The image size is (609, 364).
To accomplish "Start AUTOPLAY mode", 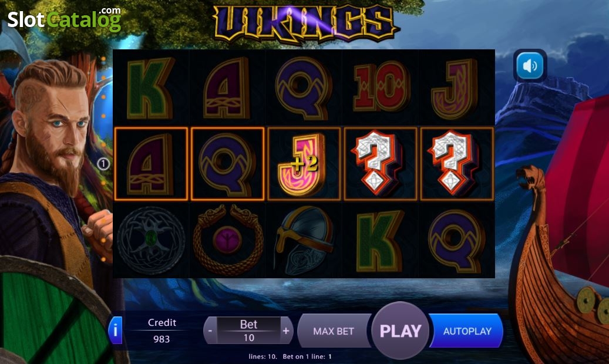I will coord(467,331).
